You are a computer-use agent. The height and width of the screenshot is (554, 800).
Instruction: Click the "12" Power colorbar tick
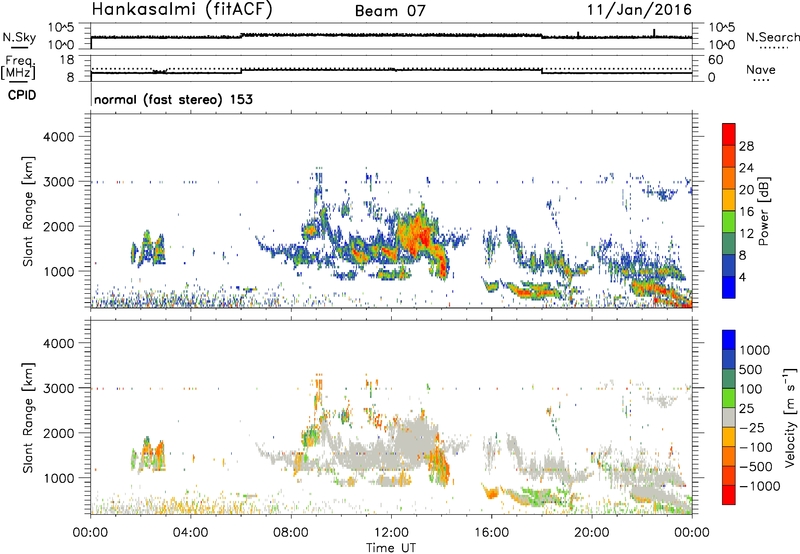click(x=746, y=234)
